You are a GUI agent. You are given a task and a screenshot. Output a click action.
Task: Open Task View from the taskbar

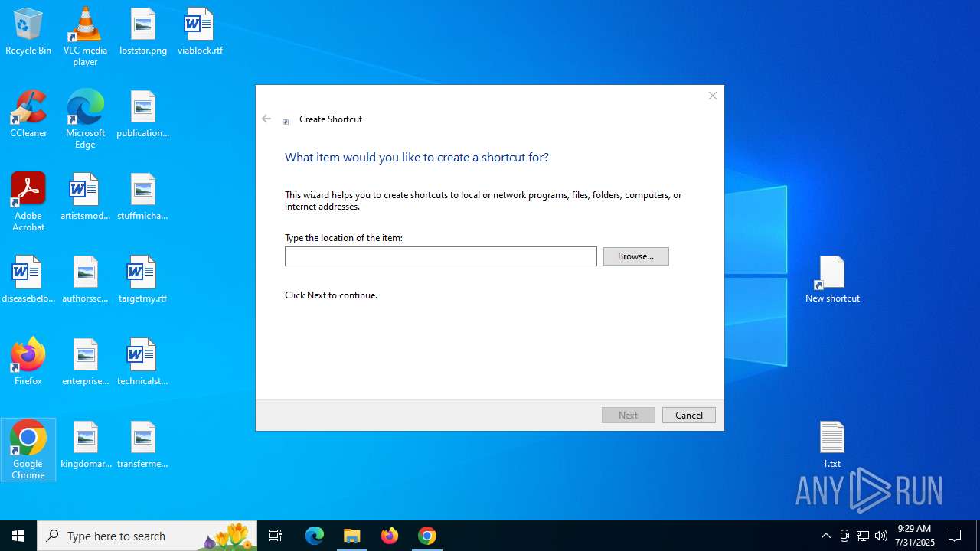pos(276,536)
